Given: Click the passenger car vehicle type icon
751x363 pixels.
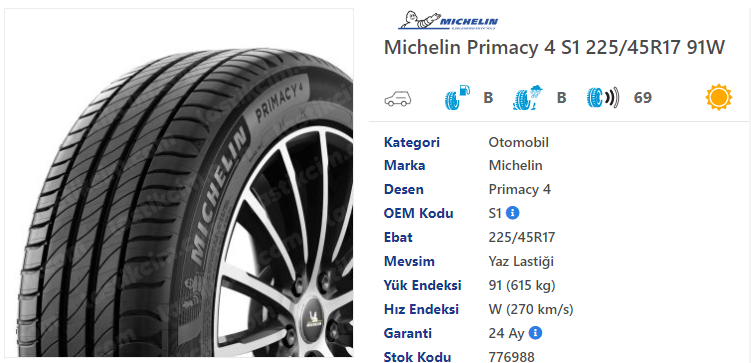Looking at the screenshot, I should coord(398,98).
